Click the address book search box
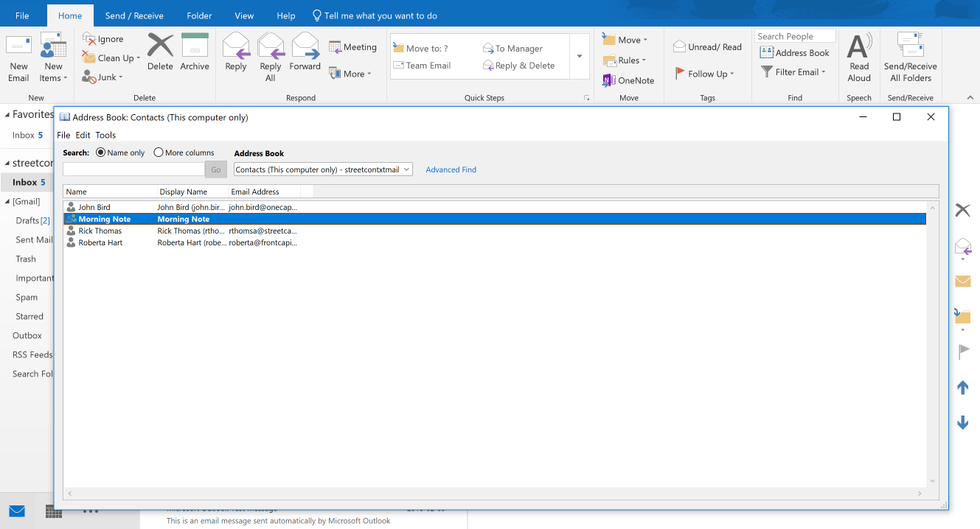 (x=133, y=169)
